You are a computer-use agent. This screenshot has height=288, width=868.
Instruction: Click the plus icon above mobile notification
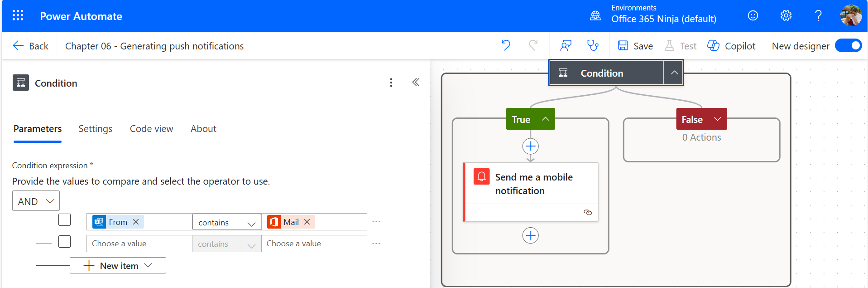click(x=530, y=146)
